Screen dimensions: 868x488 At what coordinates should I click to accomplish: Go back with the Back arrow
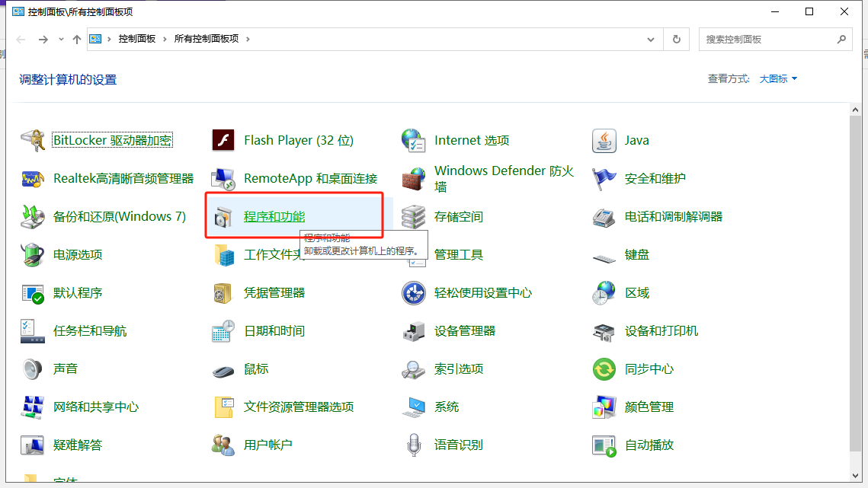(x=21, y=40)
